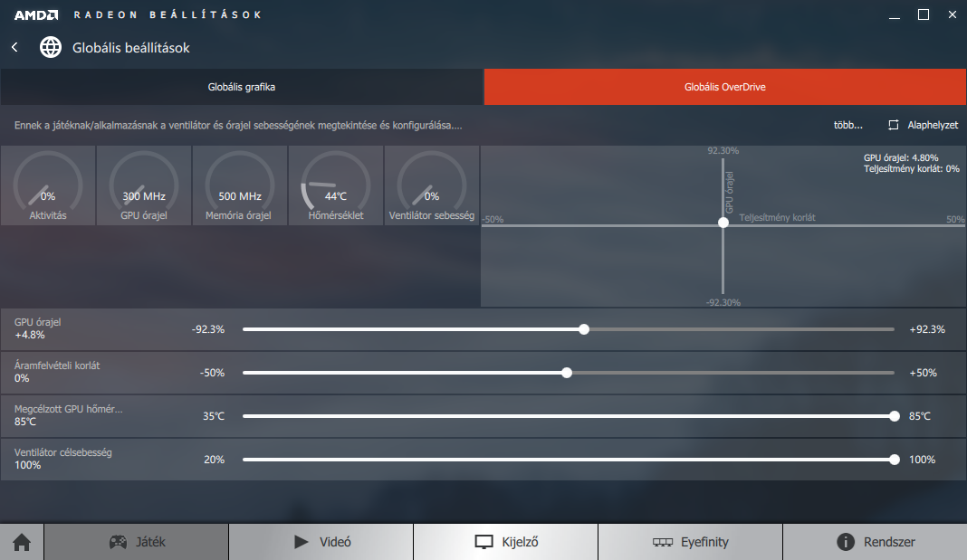Click the +50% power limit maximum label

coord(923,373)
